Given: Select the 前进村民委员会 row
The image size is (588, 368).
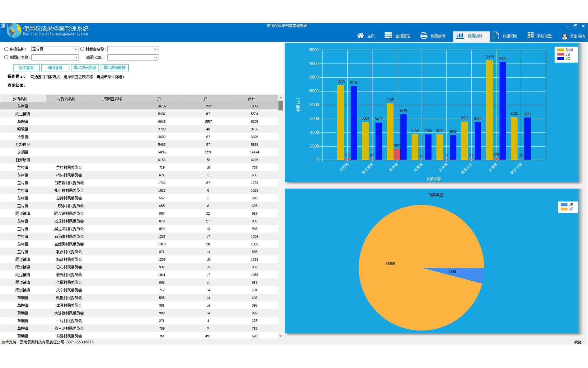Looking at the screenshot, I should [139, 336].
